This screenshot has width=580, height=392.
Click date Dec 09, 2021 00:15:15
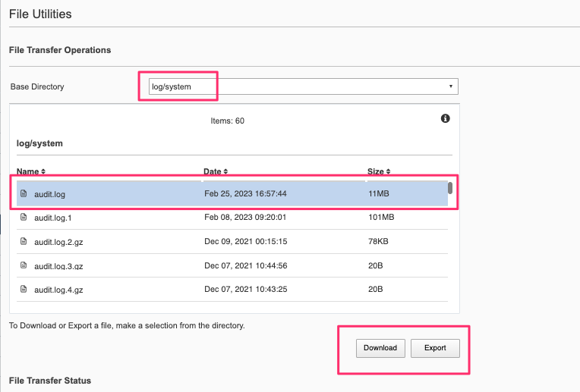246,241
